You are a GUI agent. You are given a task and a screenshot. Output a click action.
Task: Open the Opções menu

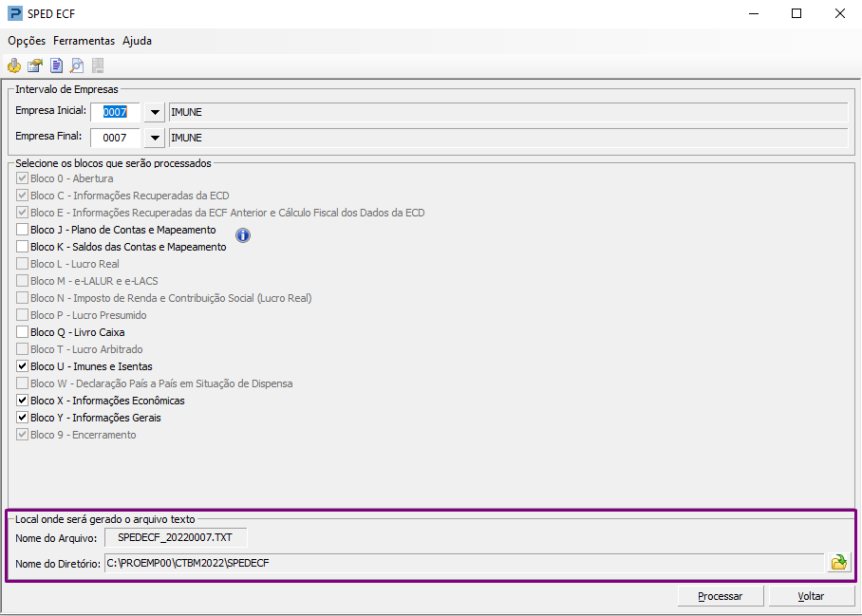[27, 41]
